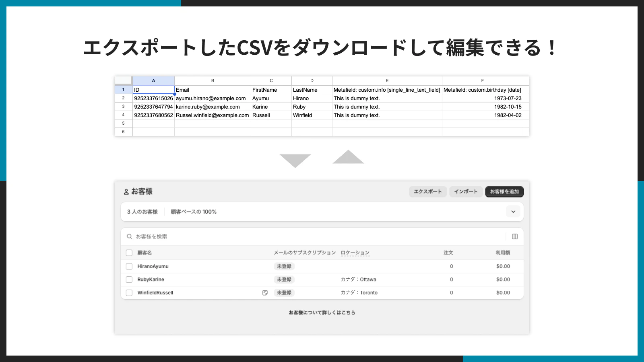This screenshot has height=362, width=644.
Task: Open the RubyKarine customer row
Action: click(x=322, y=280)
